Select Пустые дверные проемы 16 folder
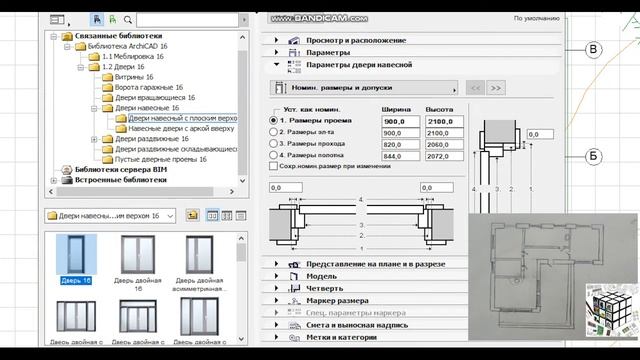This screenshot has width=640, height=360. click(x=161, y=159)
